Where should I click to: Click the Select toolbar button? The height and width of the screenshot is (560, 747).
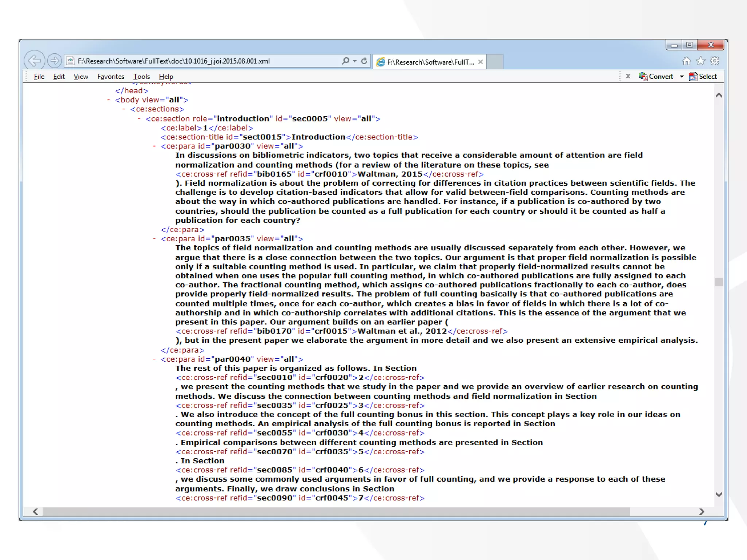tap(703, 77)
